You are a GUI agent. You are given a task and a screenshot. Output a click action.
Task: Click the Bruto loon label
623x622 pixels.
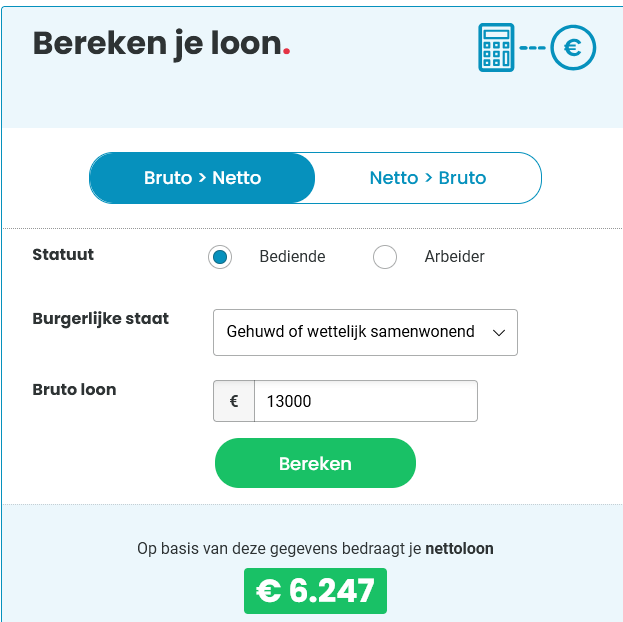pos(74,389)
